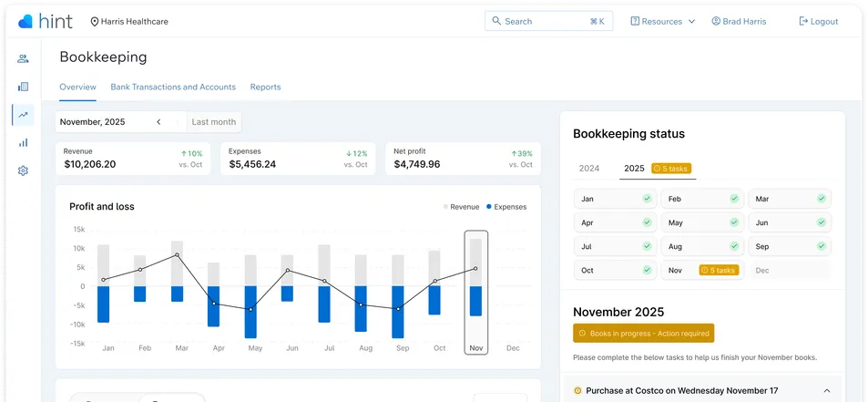The height and width of the screenshot is (402, 868).
Task: Open the settings gear in sidebar
Action: pyautogui.click(x=23, y=171)
